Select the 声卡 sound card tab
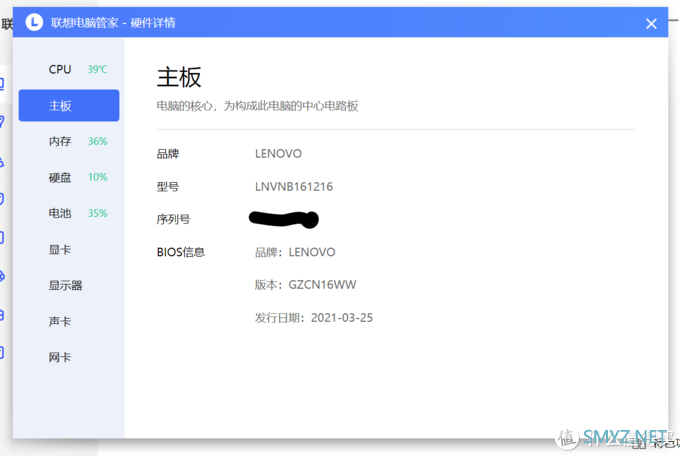680x456 pixels. pyautogui.click(x=69, y=321)
